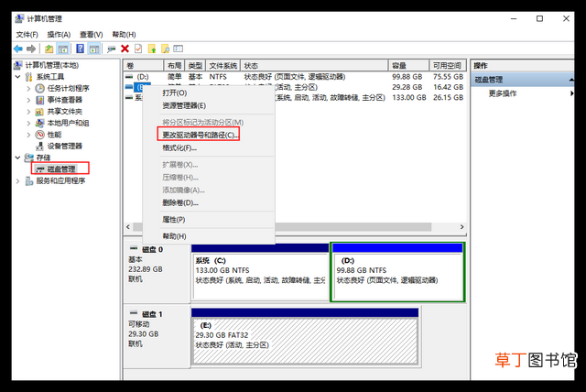Click the 磁盘 1 removable disk label
Screen dimensions: 586x392
153,314
